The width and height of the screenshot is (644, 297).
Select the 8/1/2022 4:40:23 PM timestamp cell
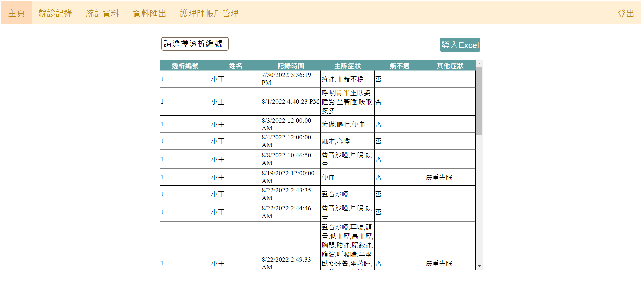click(x=291, y=102)
